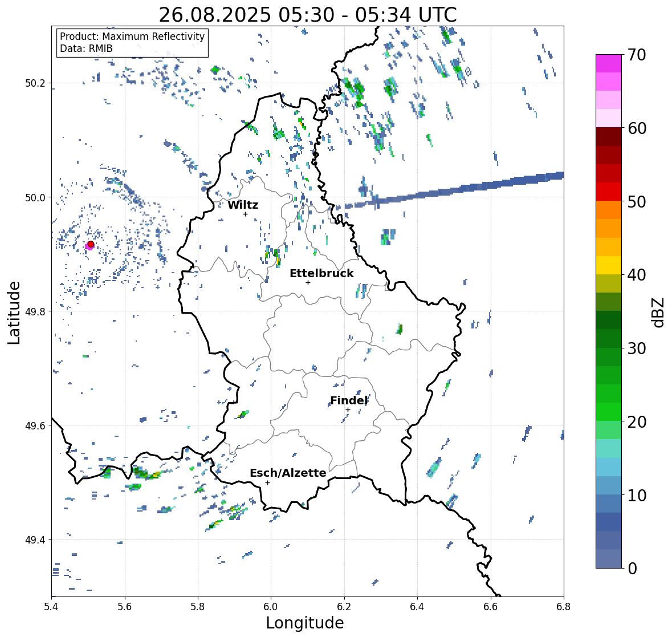Select the Esch/Alzette station label
672x637 pixels.
click(x=288, y=473)
